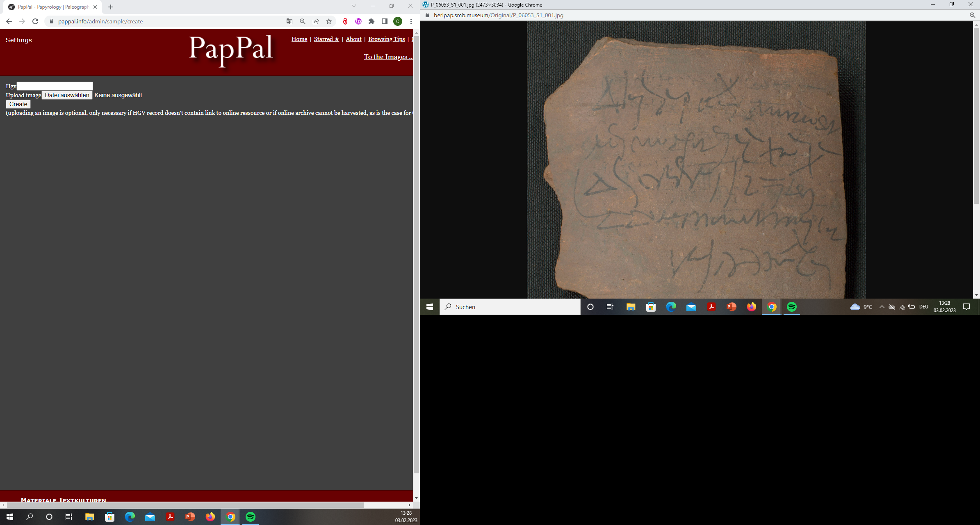Go back in the PapPal browser window
This screenshot has width=980, height=525.
coord(9,21)
